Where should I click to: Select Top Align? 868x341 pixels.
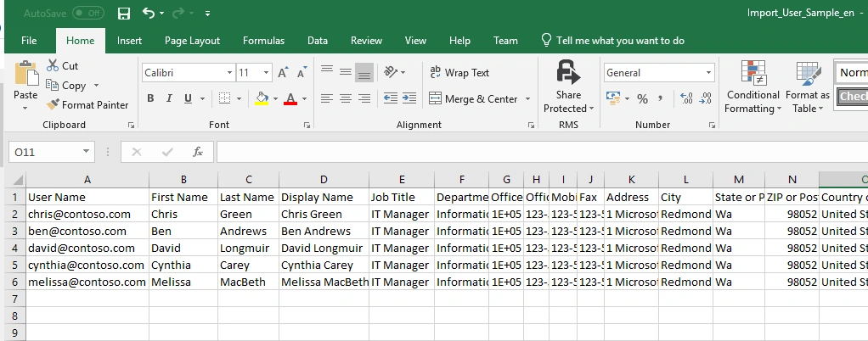(327, 72)
